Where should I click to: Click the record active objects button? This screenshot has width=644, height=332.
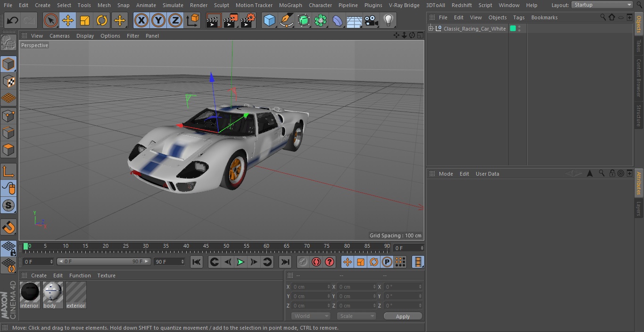(303, 262)
